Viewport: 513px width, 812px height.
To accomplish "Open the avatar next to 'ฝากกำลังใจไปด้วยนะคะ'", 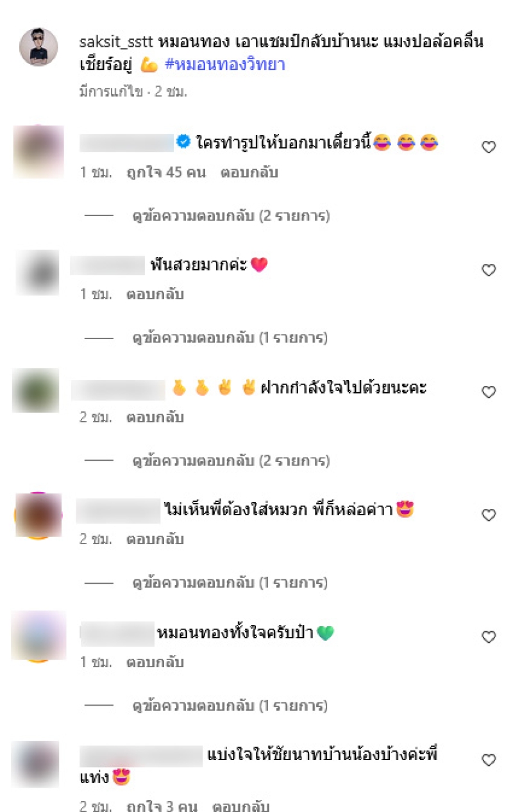I will pyautogui.click(x=36, y=390).
